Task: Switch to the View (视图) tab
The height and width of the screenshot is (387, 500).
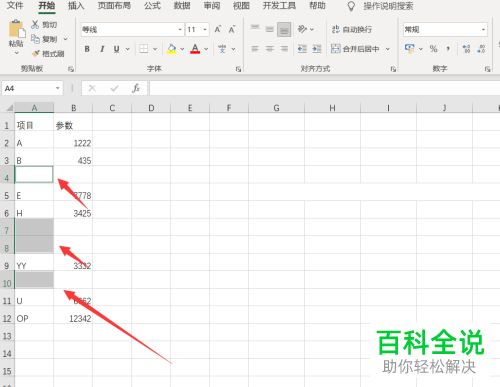Action: (x=241, y=6)
